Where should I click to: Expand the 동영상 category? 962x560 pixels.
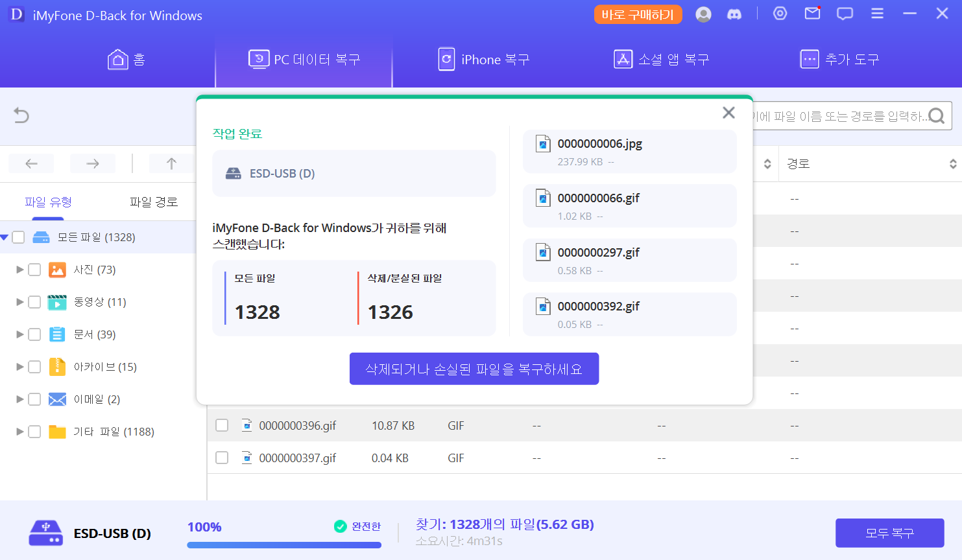coord(20,302)
